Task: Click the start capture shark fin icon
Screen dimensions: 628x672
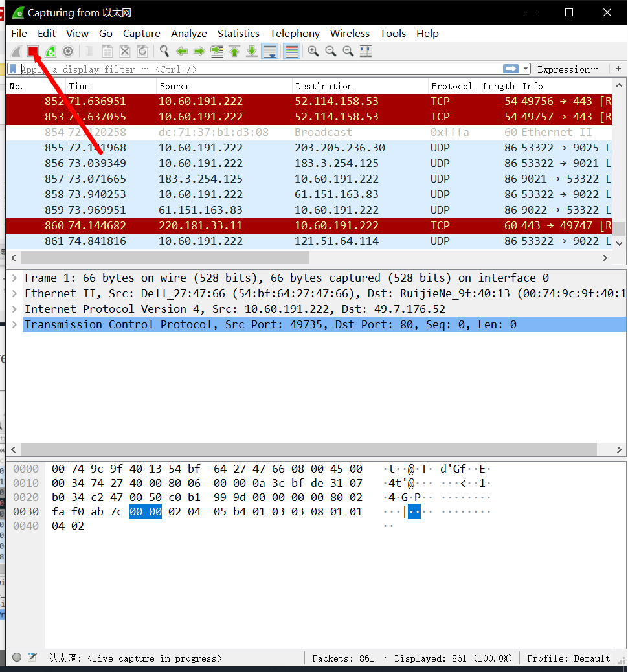Action: click(x=16, y=51)
